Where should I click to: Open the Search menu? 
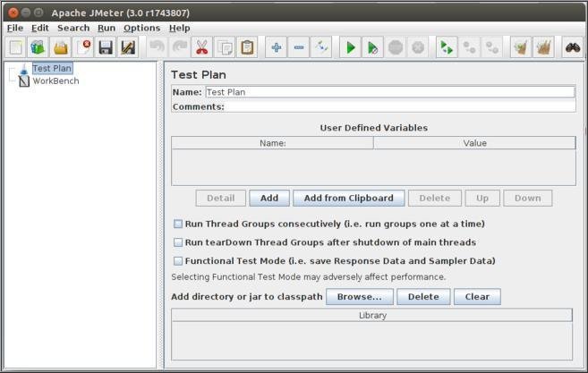73,28
